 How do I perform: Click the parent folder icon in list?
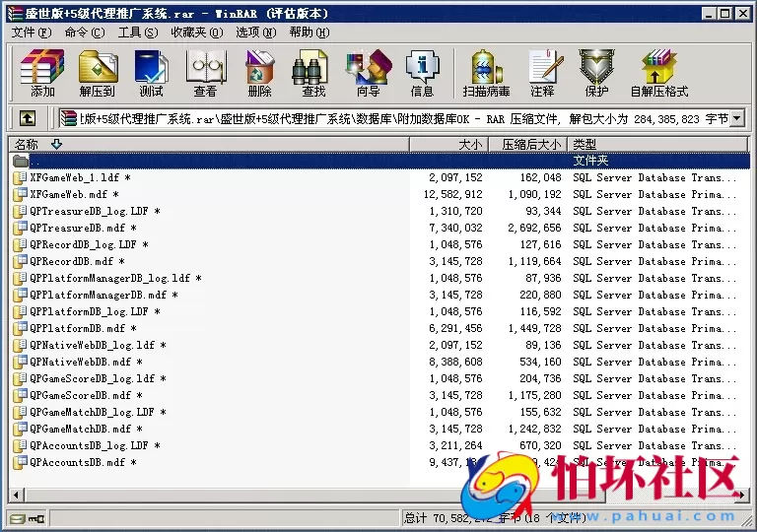21,161
